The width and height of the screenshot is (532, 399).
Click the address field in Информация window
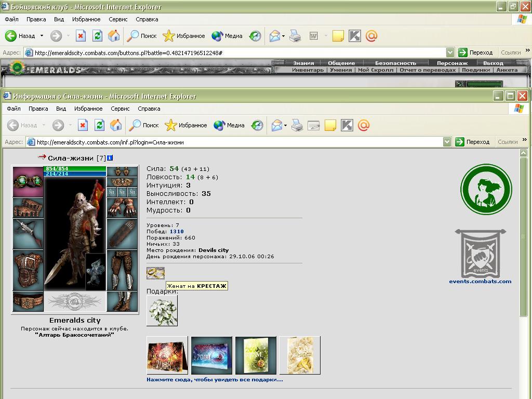[x=234, y=142]
